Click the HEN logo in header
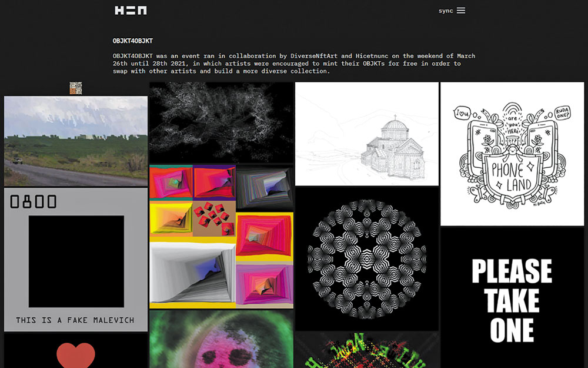Viewport: 588px width, 368px height. tap(131, 10)
